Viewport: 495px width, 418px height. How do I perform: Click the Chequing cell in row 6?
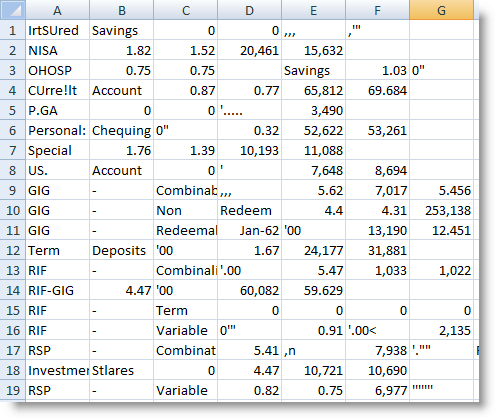coord(121,130)
